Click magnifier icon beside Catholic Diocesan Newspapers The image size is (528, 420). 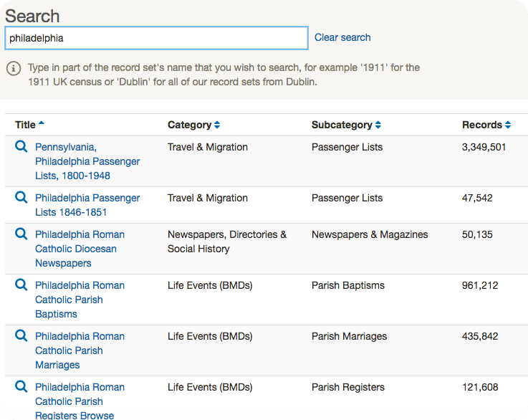pyautogui.click(x=21, y=234)
